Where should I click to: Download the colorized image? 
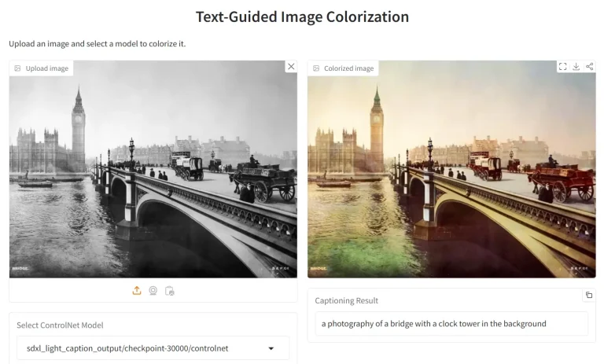pyautogui.click(x=576, y=67)
